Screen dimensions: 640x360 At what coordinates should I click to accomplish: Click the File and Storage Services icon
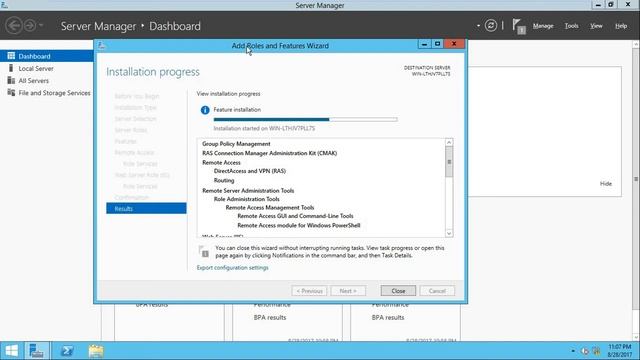pyautogui.click(x=11, y=93)
